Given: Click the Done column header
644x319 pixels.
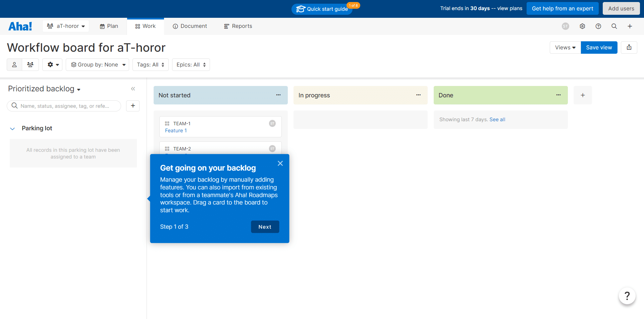Looking at the screenshot, I should (x=500, y=95).
